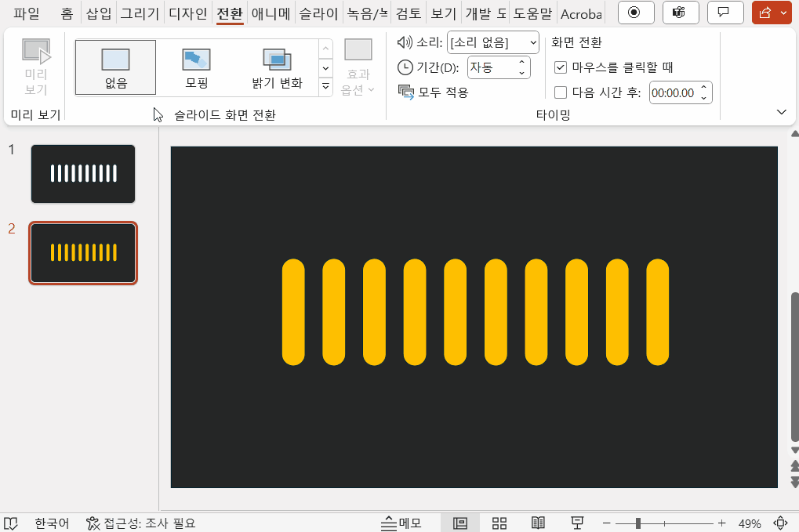Viewport: 799px width, 532px height.
Task: Click the 한국어 language indicator
Action: pyautogui.click(x=52, y=523)
